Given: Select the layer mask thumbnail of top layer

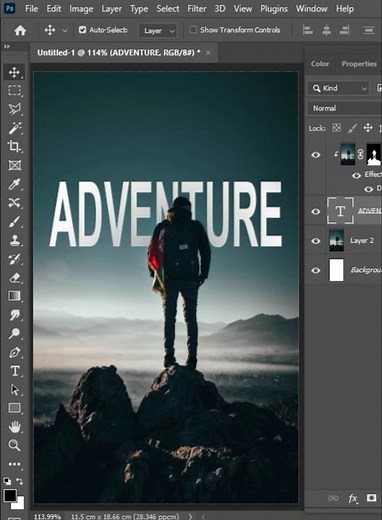Looking at the screenshot, I should (x=374, y=154).
